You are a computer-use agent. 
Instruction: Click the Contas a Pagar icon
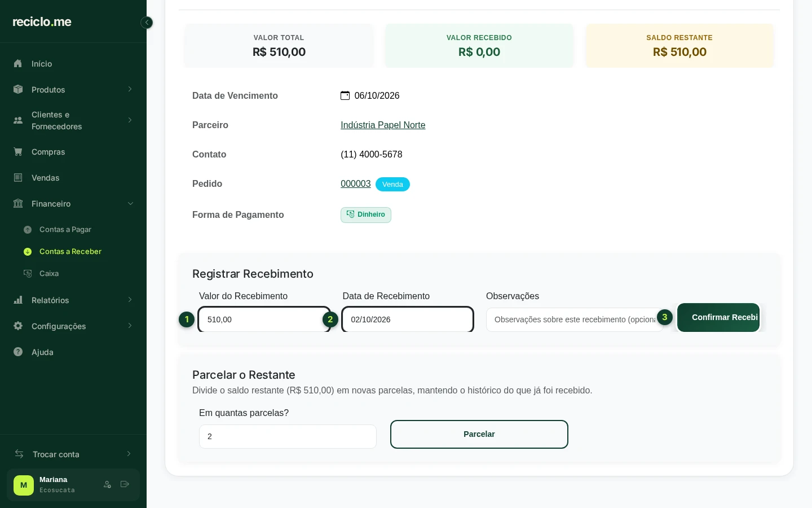pyautogui.click(x=28, y=230)
